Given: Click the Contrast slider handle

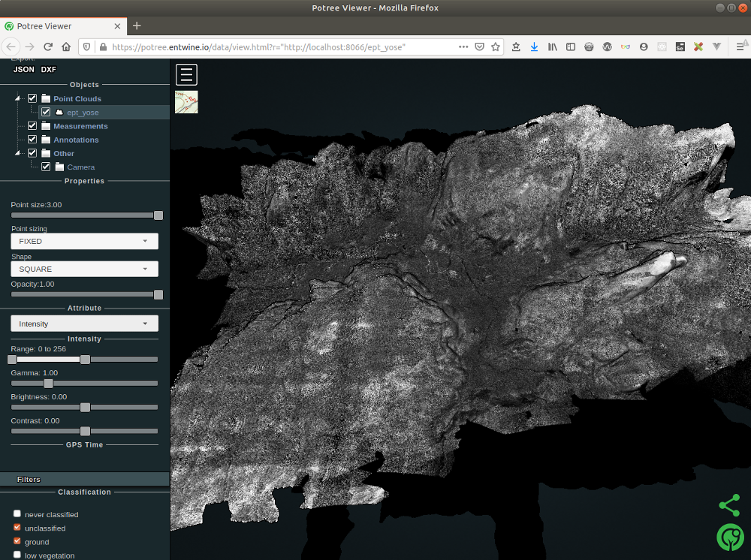Looking at the screenshot, I should (x=85, y=431).
